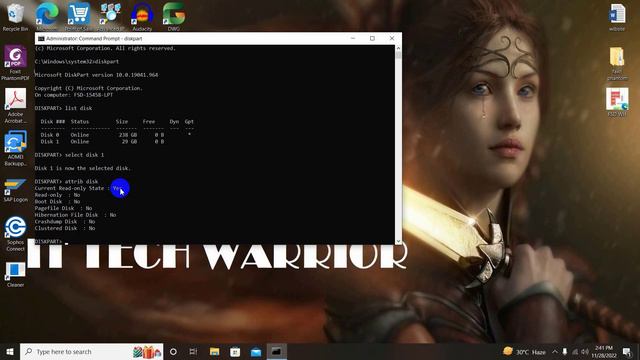
Task: Click the 'list disk' command text
Action: coord(78,108)
